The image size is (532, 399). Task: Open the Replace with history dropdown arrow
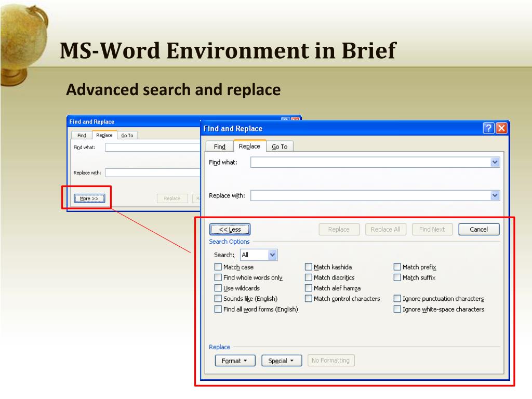pos(495,195)
